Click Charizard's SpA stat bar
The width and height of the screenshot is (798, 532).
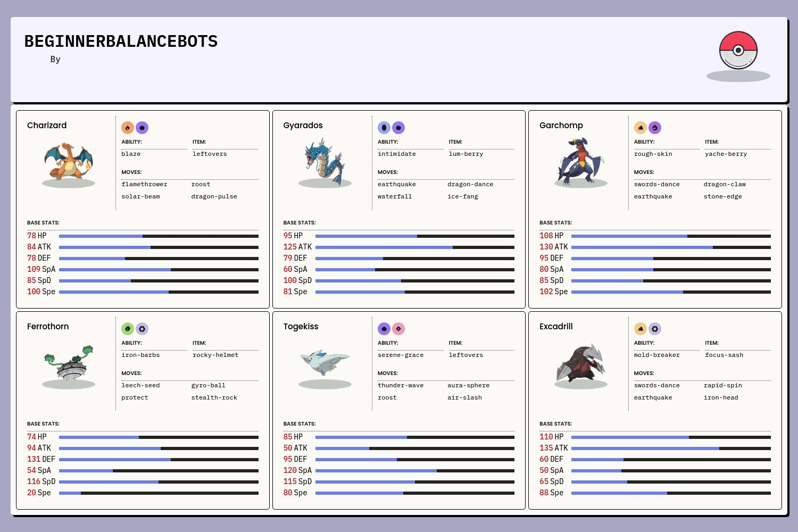[x=159, y=270]
